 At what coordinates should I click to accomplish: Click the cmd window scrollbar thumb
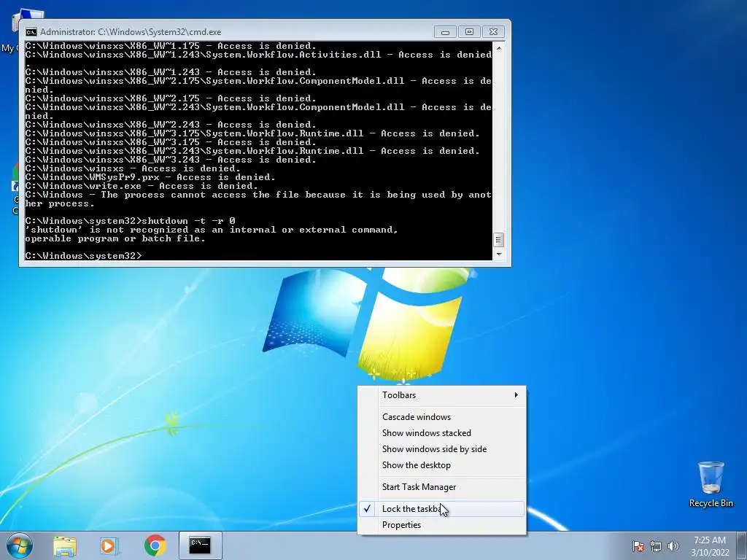[498, 239]
